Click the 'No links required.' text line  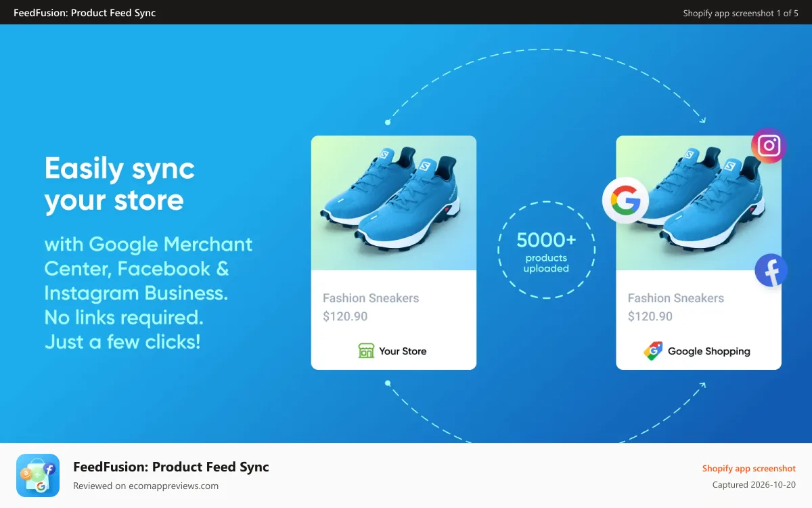124,317
